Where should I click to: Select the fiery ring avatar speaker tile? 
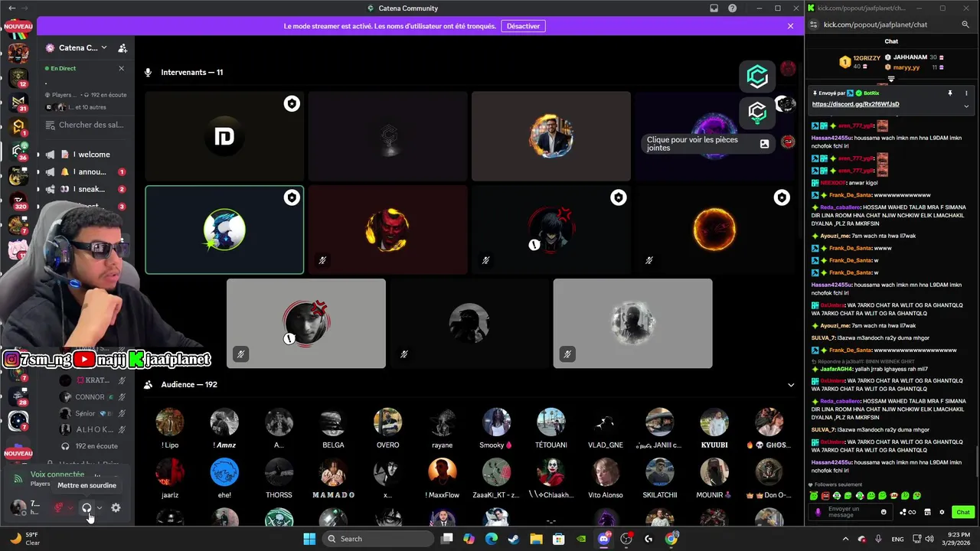(714, 230)
